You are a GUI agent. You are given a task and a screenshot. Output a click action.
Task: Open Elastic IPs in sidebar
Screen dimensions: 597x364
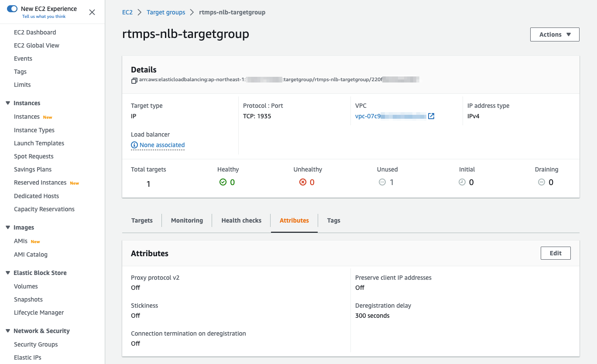pyautogui.click(x=27, y=357)
